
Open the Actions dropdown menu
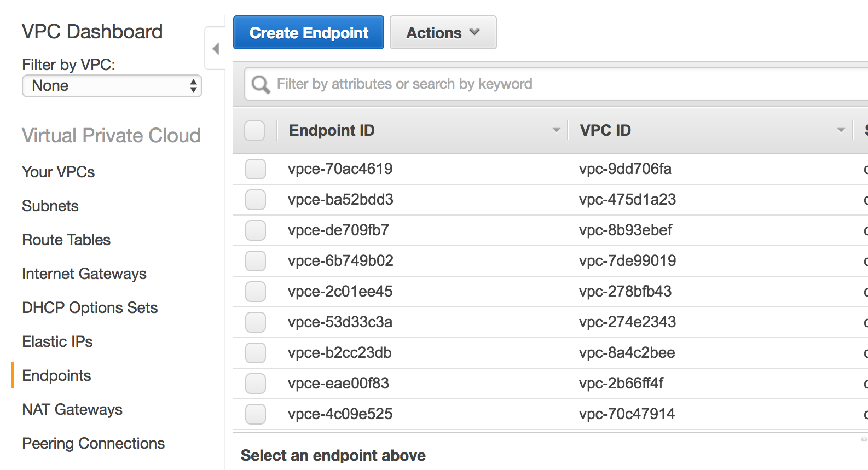click(443, 33)
